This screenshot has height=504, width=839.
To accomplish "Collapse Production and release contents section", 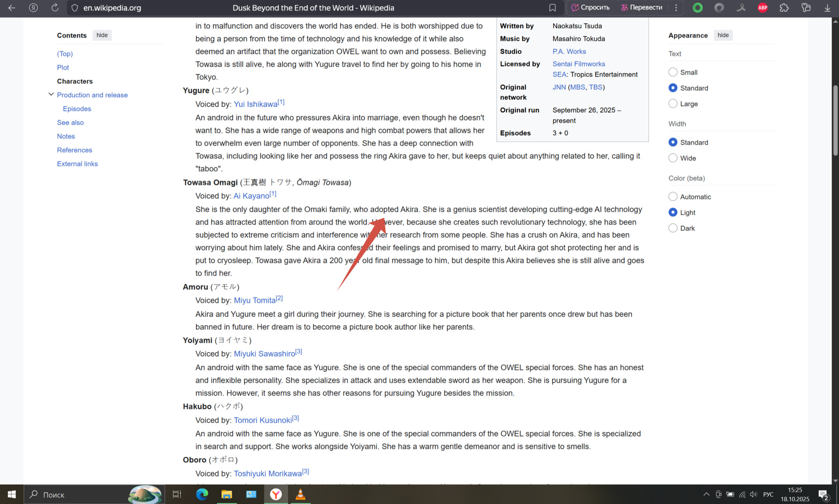I will tap(51, 94).
